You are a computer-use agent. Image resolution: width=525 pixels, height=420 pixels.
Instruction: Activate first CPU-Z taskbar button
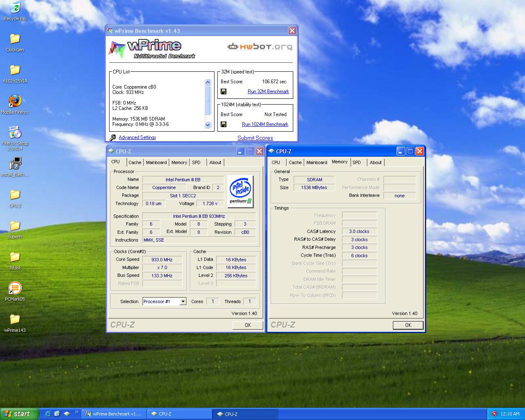[179, 414]
